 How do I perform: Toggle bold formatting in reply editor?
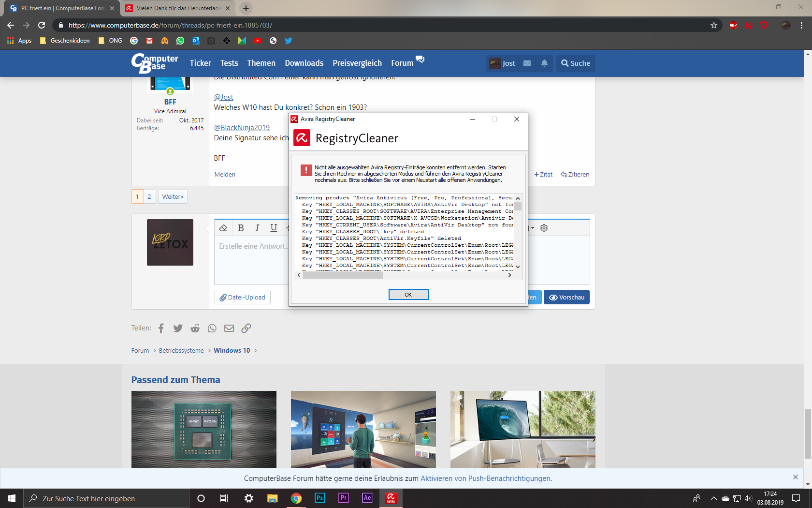click(241, 228)
